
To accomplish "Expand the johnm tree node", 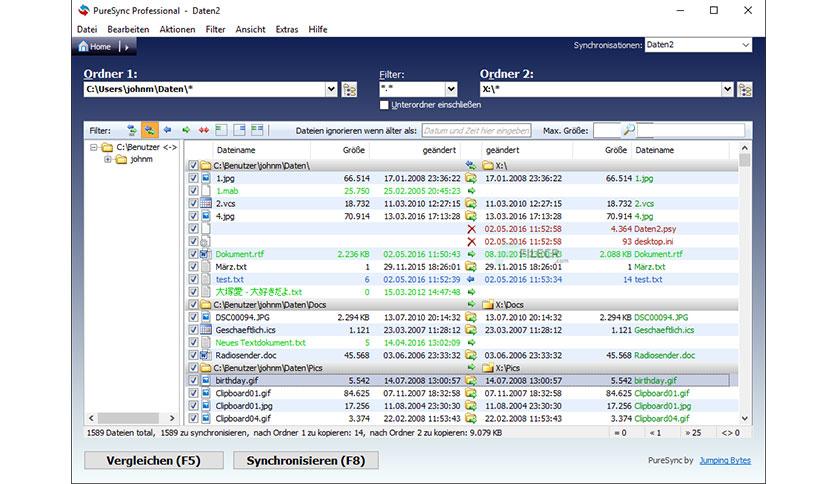I will click(x=108, y=159).
